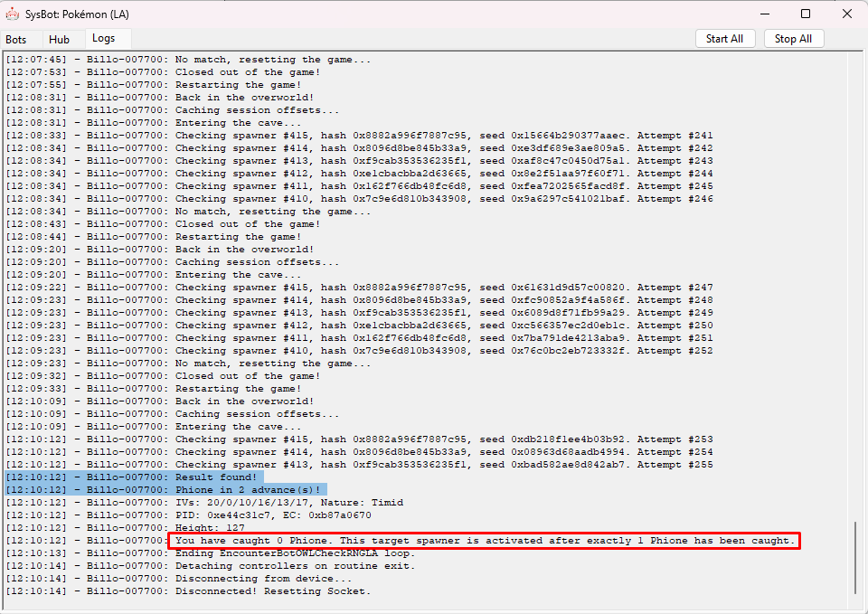The image size is (868, 614).
Task: Click the 12:08:31 'Back in the overworld!' line
Action: 160,98
